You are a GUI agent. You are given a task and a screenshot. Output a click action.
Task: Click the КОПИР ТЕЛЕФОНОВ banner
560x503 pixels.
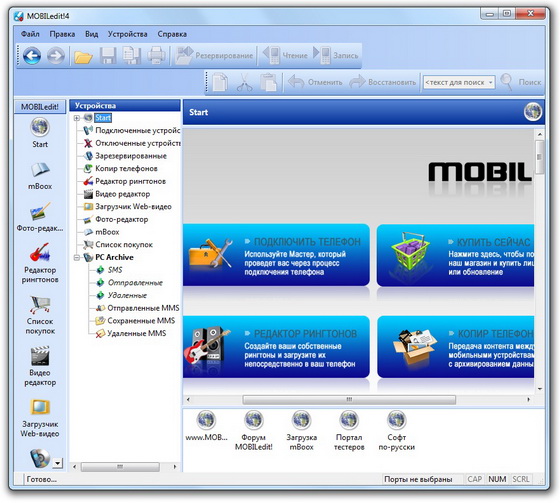455,347
